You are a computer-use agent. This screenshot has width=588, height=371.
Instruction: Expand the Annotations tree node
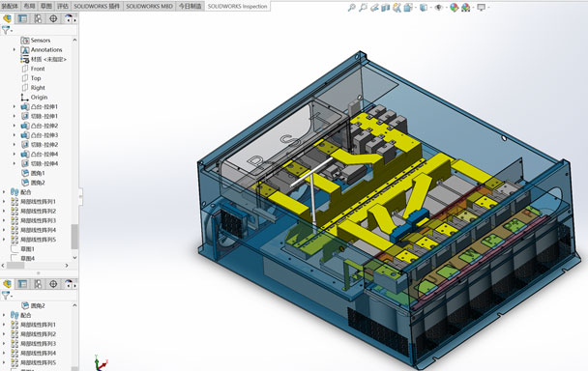click(x=15, y=49)
